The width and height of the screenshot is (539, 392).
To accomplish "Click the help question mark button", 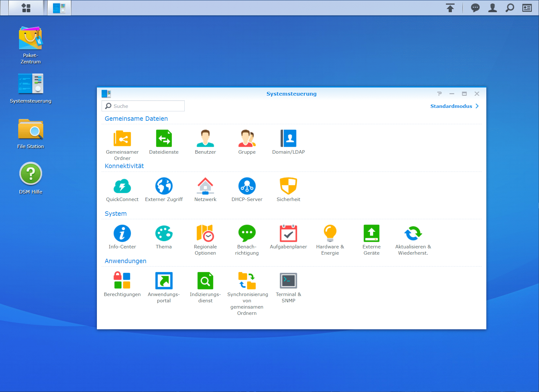I will coord(439,94).
